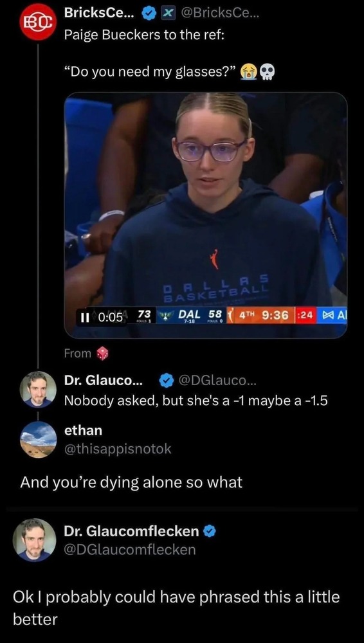Image resolution: width=364 pixels, height=643 pixels.
Task: Click the ethan display name
Action: point(84,431)
